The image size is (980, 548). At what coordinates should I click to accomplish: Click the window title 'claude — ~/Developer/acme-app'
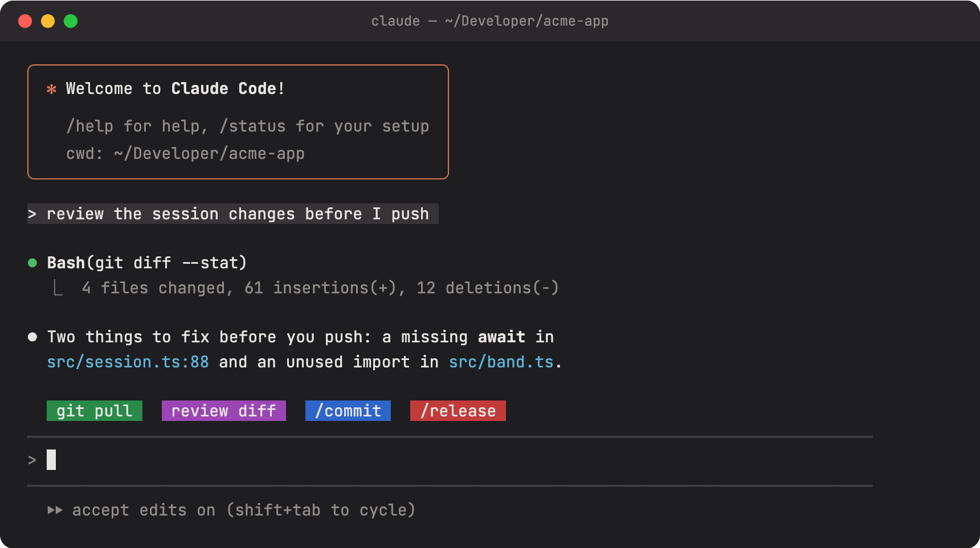point(490,21)
